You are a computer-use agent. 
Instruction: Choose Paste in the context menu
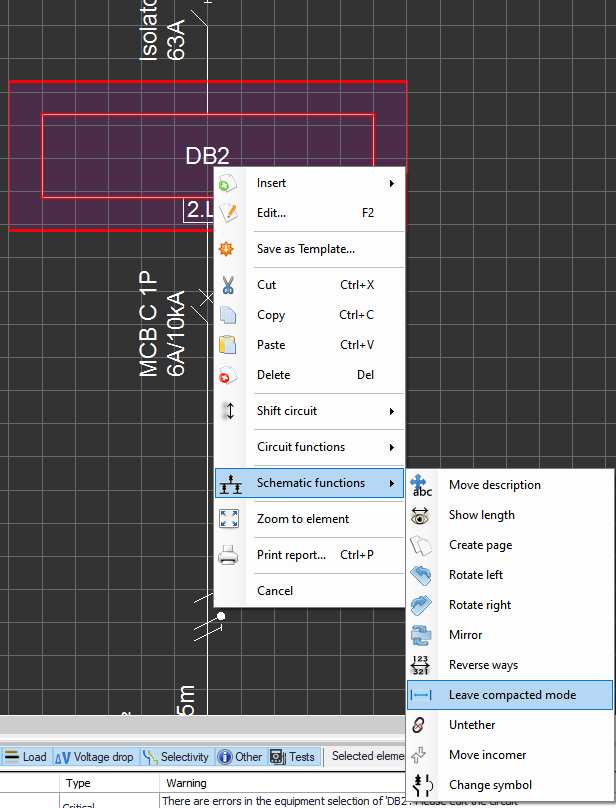point(309,345)
